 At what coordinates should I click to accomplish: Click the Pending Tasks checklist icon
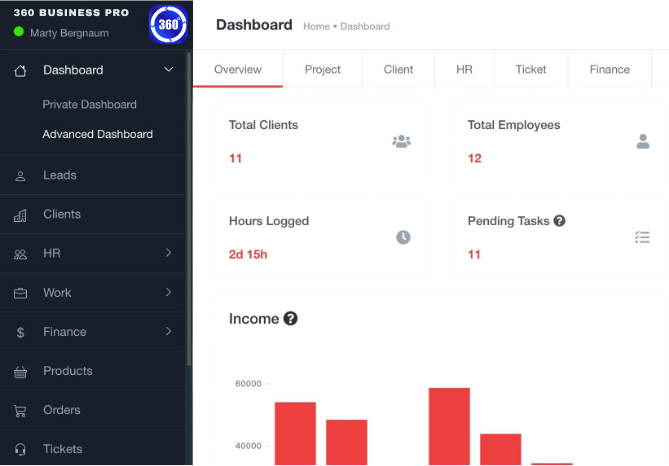(x=642, y=237)
